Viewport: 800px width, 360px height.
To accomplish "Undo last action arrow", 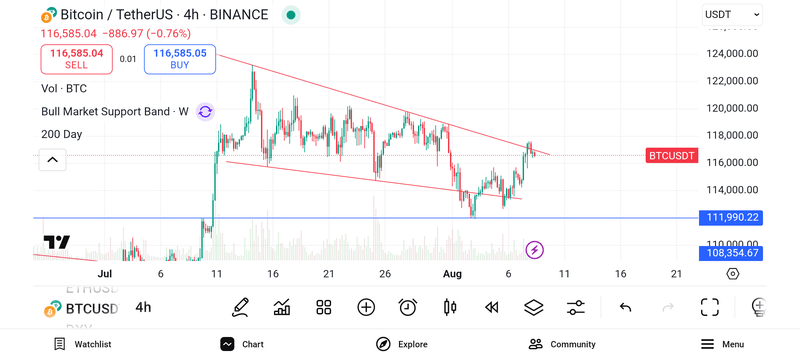I will coord(626,307).
